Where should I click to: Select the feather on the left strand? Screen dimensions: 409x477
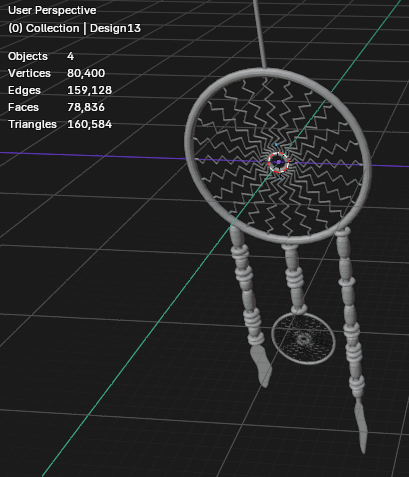pos(261,366)
